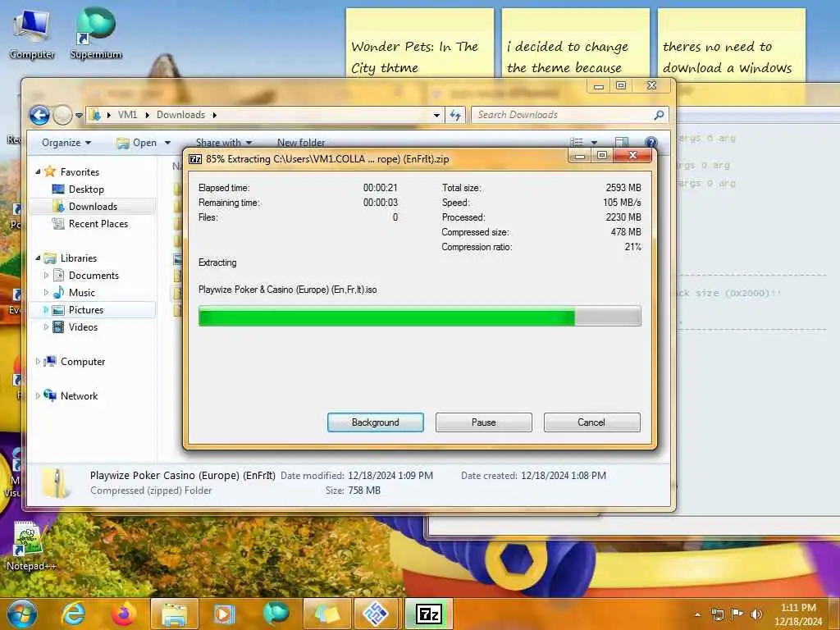Open volume speaker tray icon
840x630 pixels.
pos(756,614)
